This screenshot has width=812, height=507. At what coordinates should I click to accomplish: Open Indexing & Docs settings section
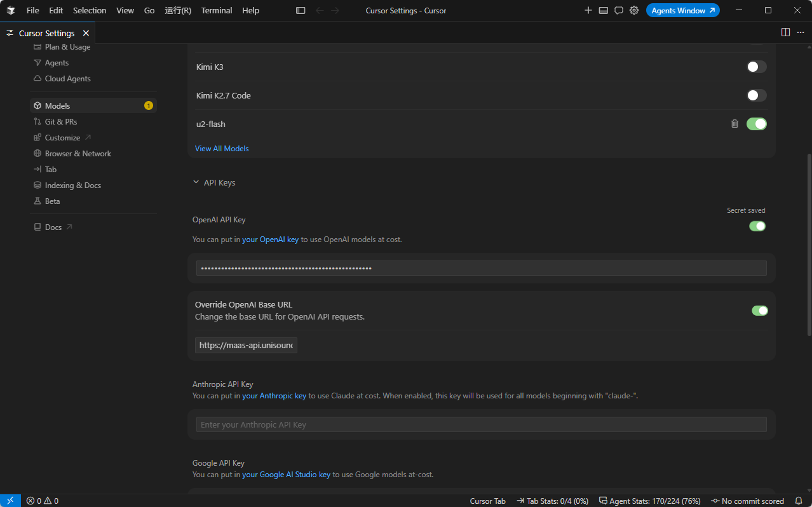(93, 186)
